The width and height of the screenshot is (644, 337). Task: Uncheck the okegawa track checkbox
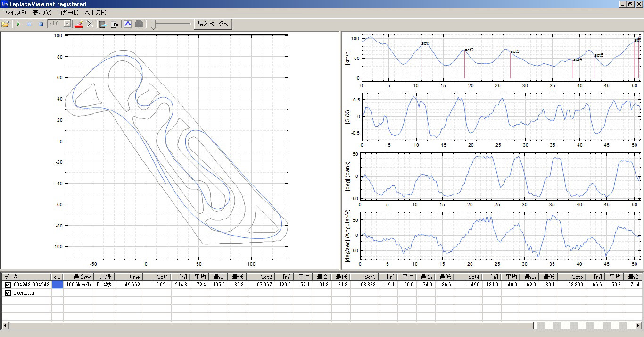[x=8, y=293]
